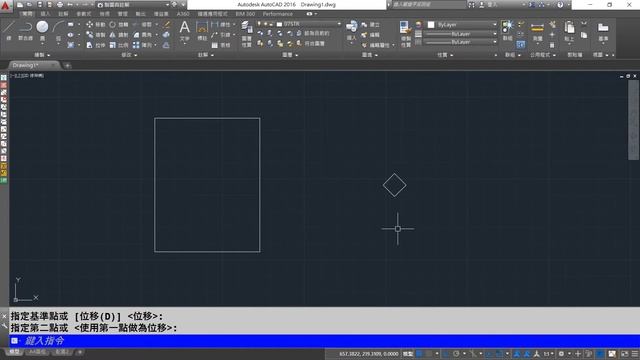Viewport: 640px width, 360px height.
Task: Click Match Properties (複製性質) icon
Action: pos(405,34)
